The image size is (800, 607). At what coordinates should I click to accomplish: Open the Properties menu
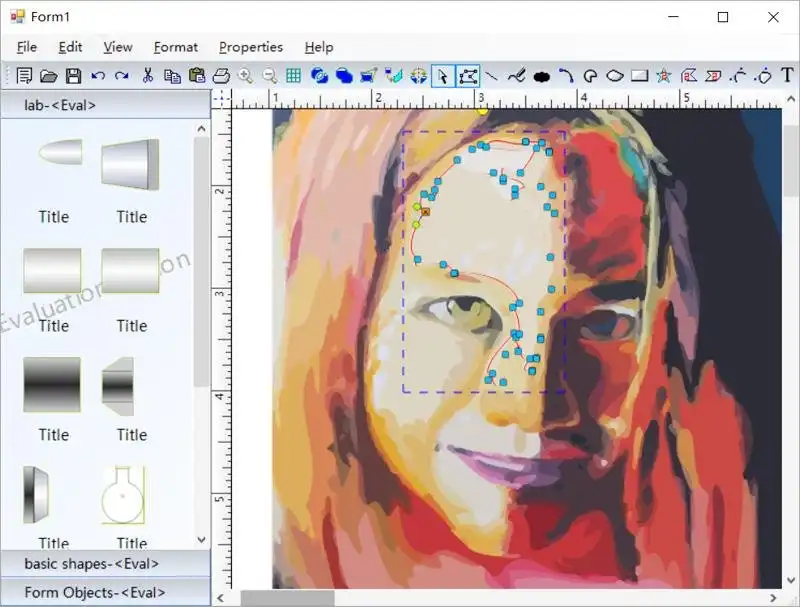tap(251, 47)
